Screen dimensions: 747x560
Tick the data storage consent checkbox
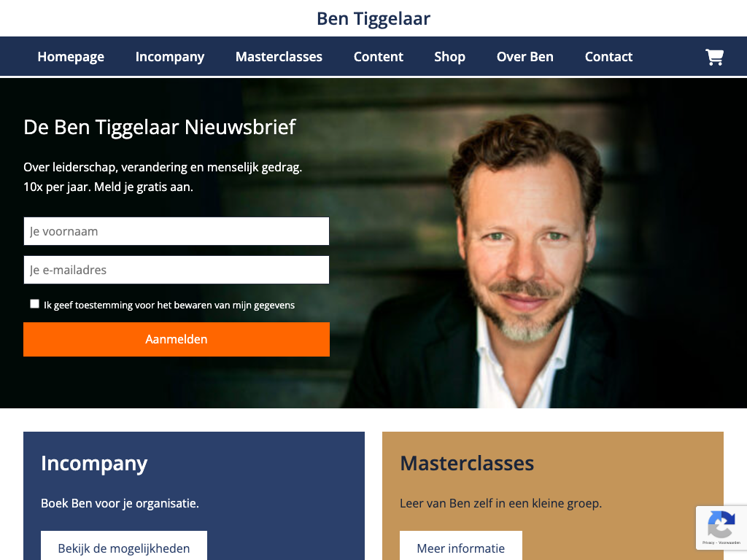pyautogui.click(x=34, y=304)
